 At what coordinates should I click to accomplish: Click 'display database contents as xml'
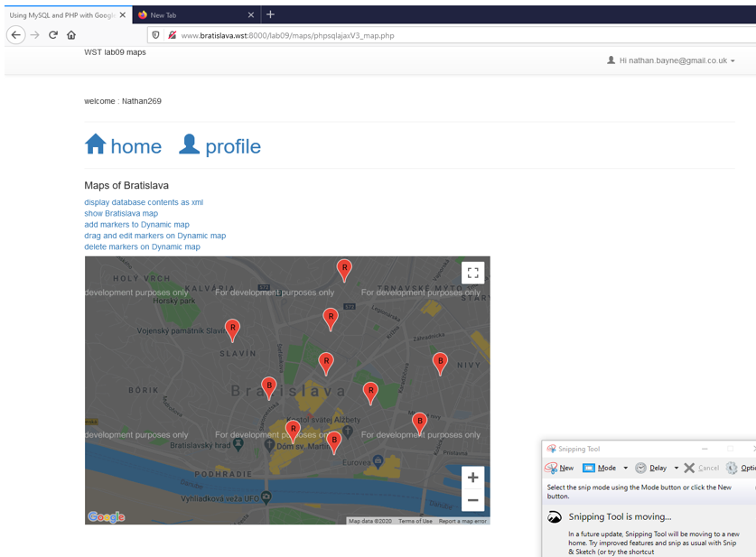pos(143,202)
